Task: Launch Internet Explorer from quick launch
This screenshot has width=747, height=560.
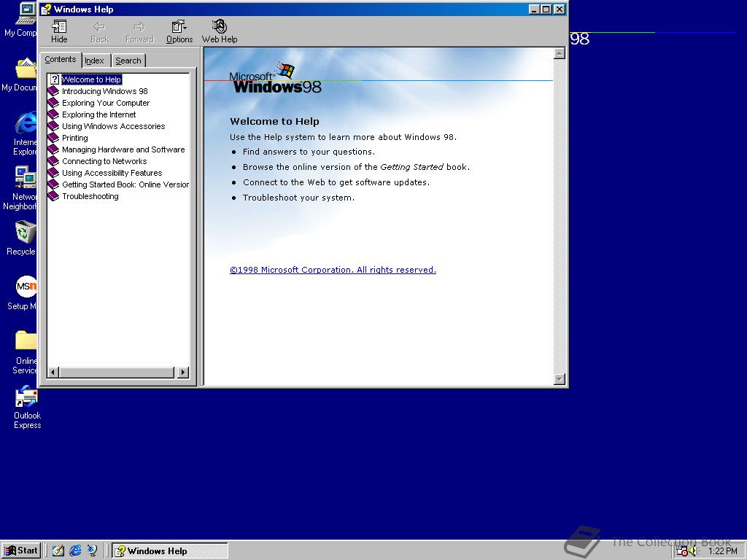Action: click(75, 551)
